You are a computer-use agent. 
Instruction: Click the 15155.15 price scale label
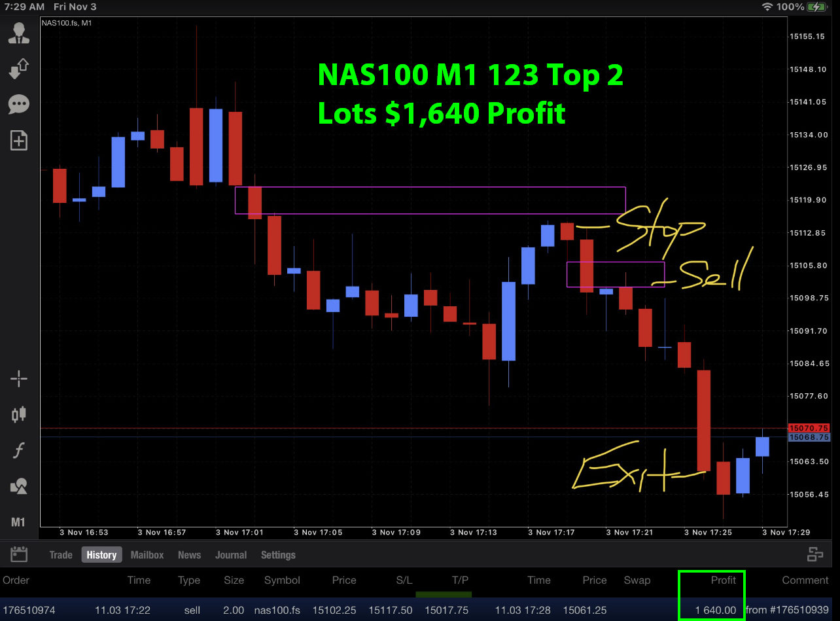[807, 37]
